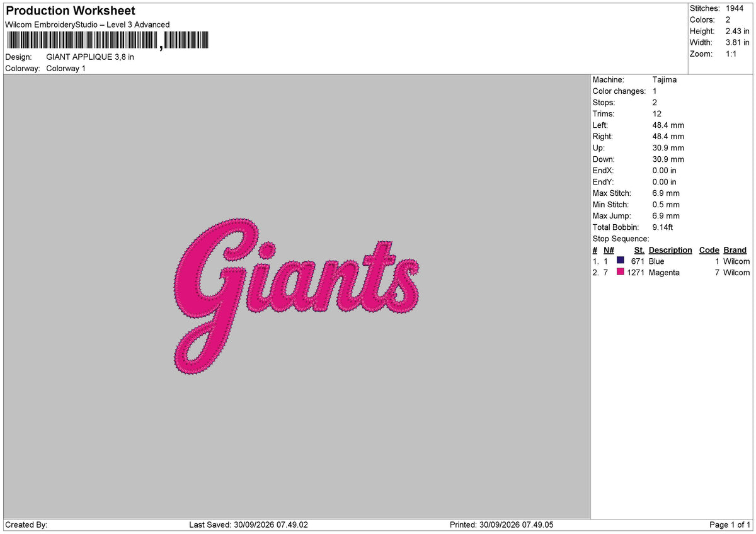Click the Stitches value '1944'
This screenshot has height=534, width=756.
point(735,8)
